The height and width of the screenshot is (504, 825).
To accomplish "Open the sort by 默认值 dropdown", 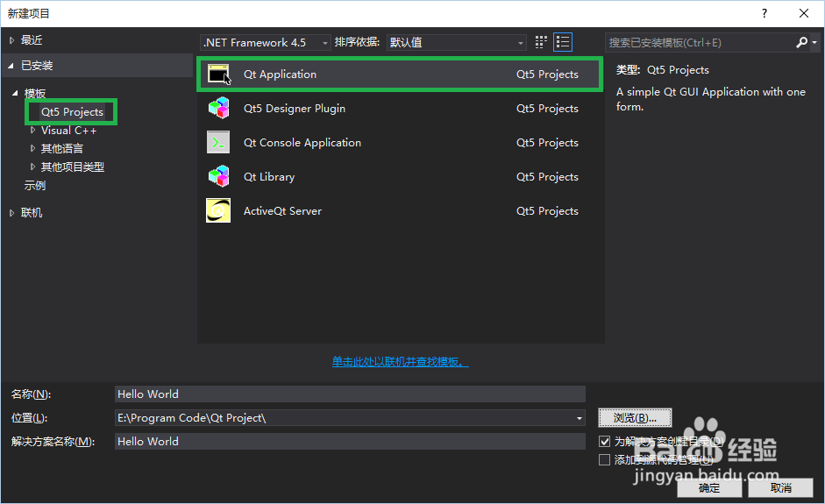I will click(457, 42).
